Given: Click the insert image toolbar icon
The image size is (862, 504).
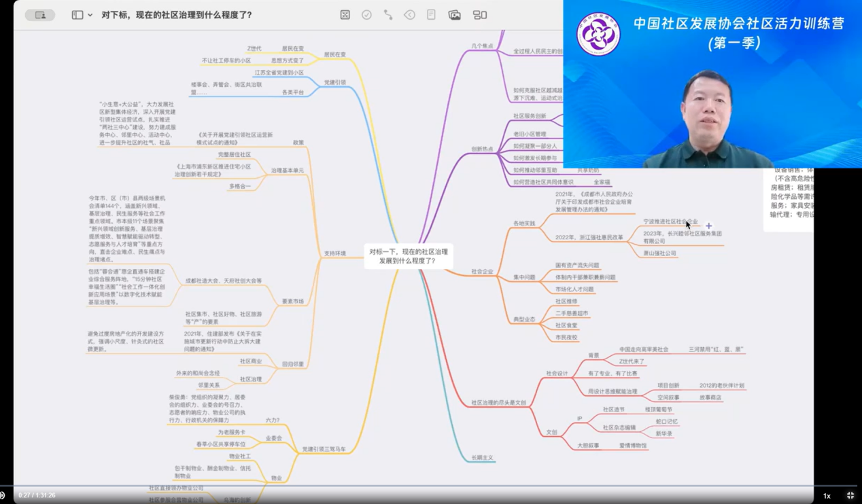Looking at the screenshot, I should tap(455, 15).
